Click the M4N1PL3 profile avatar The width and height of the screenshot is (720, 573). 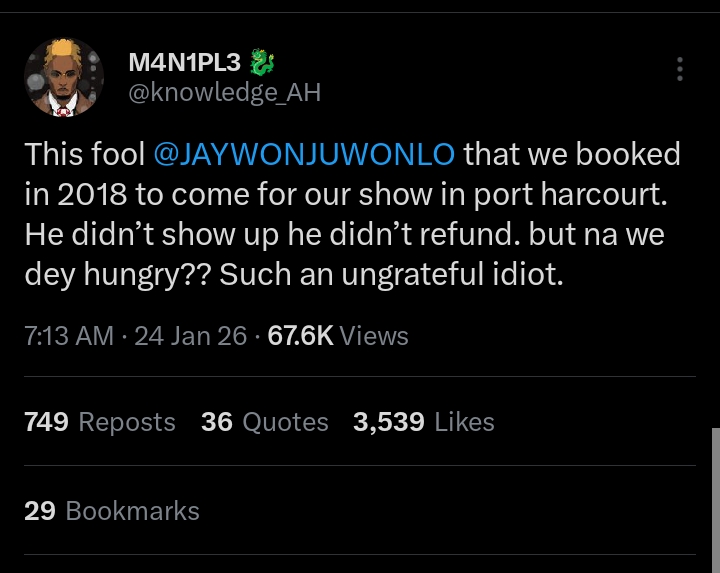(64, 77)
